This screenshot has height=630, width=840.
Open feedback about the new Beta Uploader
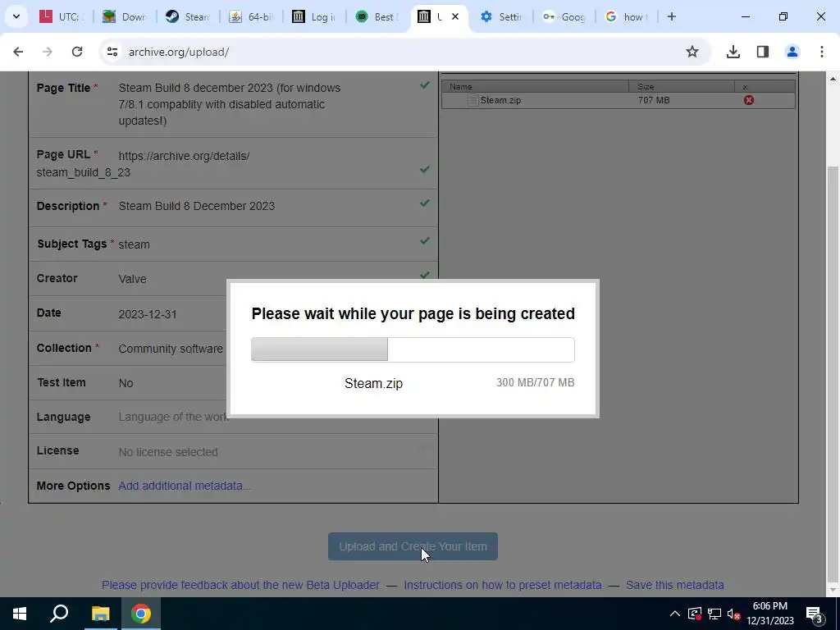click(x=240, y=585)
